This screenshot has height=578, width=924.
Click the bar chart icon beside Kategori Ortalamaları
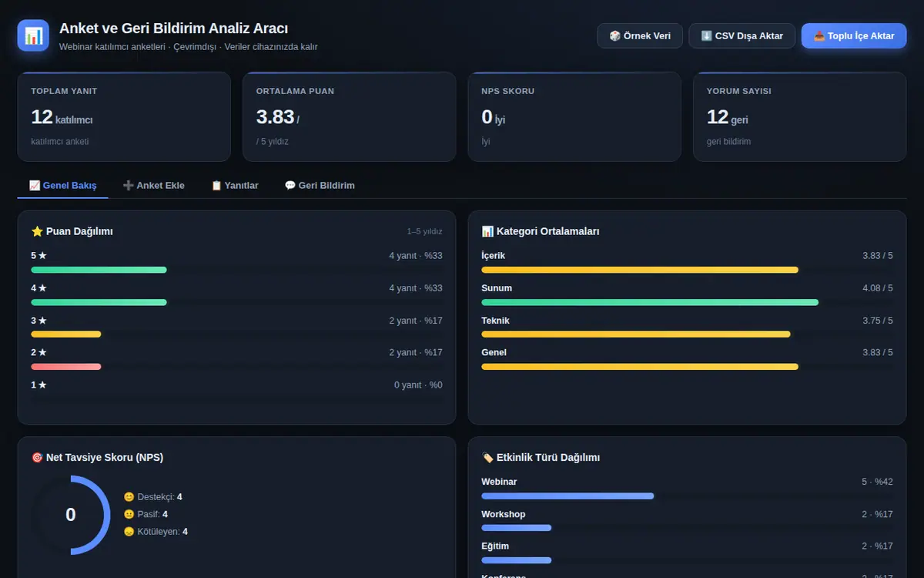coord(487,231)
